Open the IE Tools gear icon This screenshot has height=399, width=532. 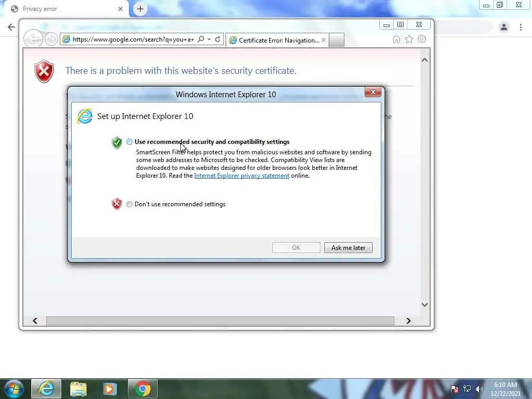click(422, 39)
